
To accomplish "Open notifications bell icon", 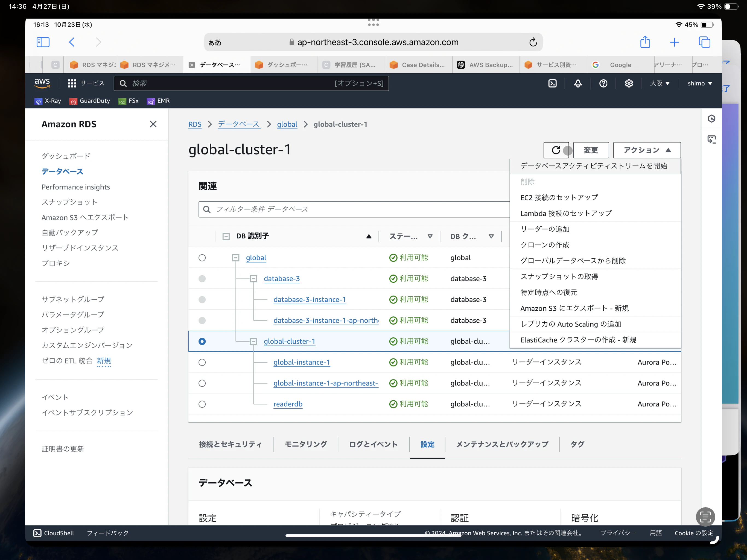I will pos(578,83).
